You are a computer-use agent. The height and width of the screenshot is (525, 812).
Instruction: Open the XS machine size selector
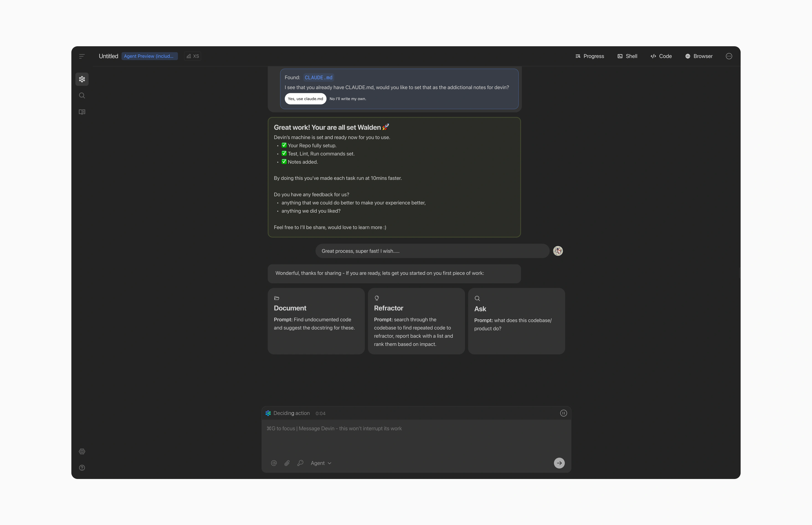pyautogui.click(x=193, y=56)
